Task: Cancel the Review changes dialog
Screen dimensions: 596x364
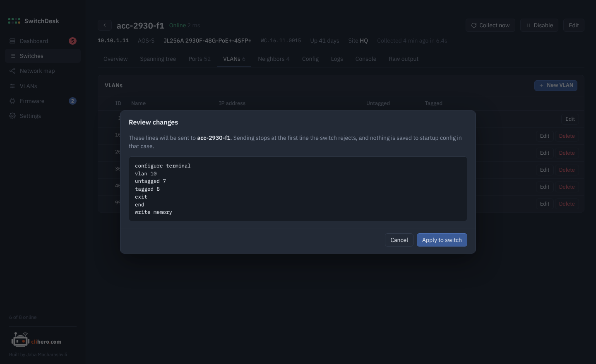Action: (x=399, y=240)
